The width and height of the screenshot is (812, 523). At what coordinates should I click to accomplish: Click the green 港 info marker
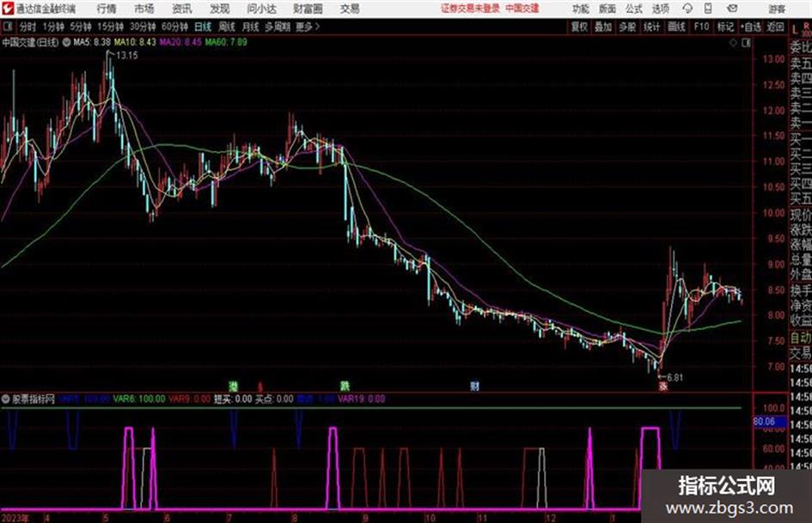[233, 386]
